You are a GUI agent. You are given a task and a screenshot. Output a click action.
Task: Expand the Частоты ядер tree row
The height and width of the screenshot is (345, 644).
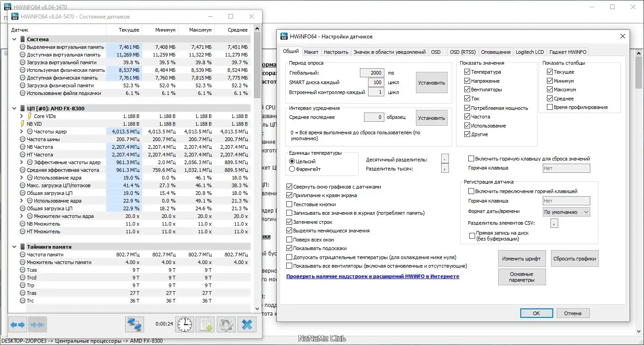[22, 132]
